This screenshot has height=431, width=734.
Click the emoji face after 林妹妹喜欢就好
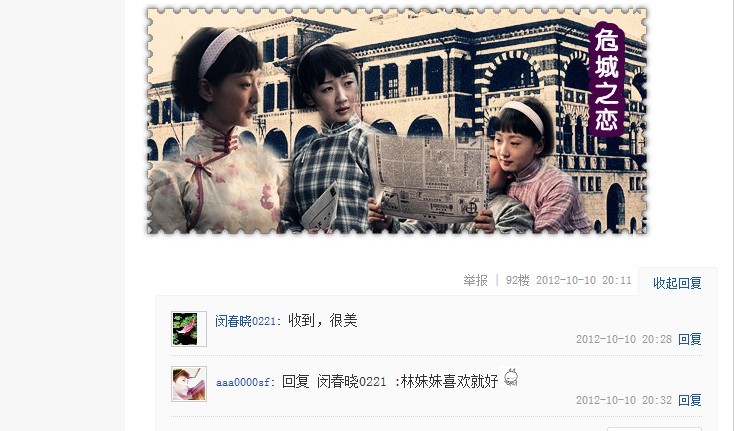511,378
